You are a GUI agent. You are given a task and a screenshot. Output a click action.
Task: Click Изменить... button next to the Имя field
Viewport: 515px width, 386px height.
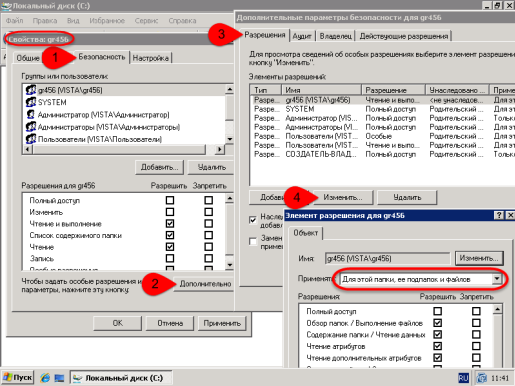click(x=479, y=258)
